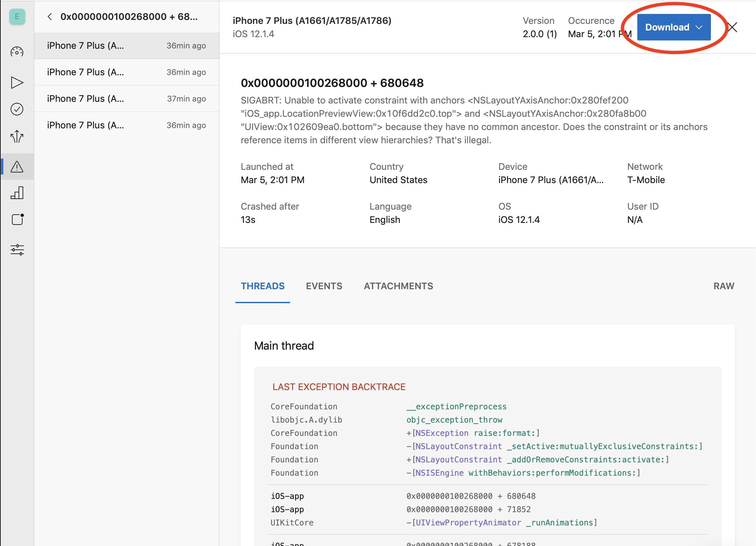
Task: Open the Diagnostics section
Action: (17, 167)
